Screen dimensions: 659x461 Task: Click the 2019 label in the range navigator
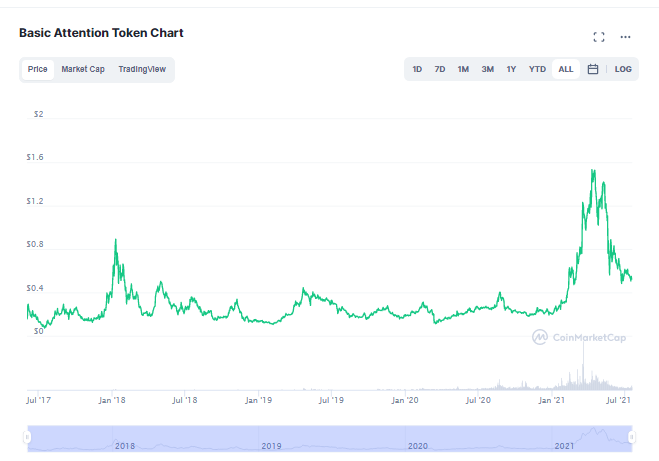(272, 446)
